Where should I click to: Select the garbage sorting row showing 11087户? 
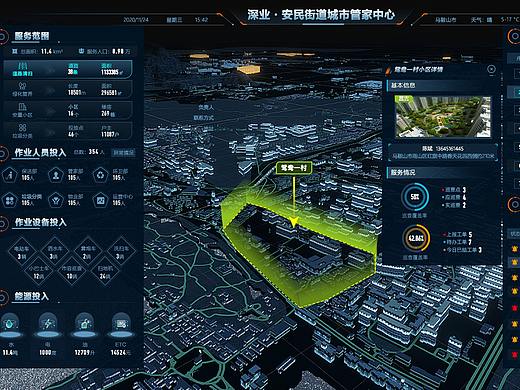[68, 131]
